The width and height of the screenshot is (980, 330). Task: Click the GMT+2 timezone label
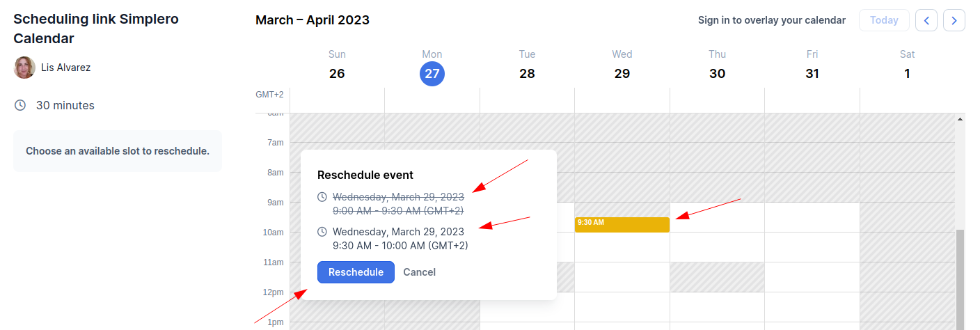click(x=269, y=94)
